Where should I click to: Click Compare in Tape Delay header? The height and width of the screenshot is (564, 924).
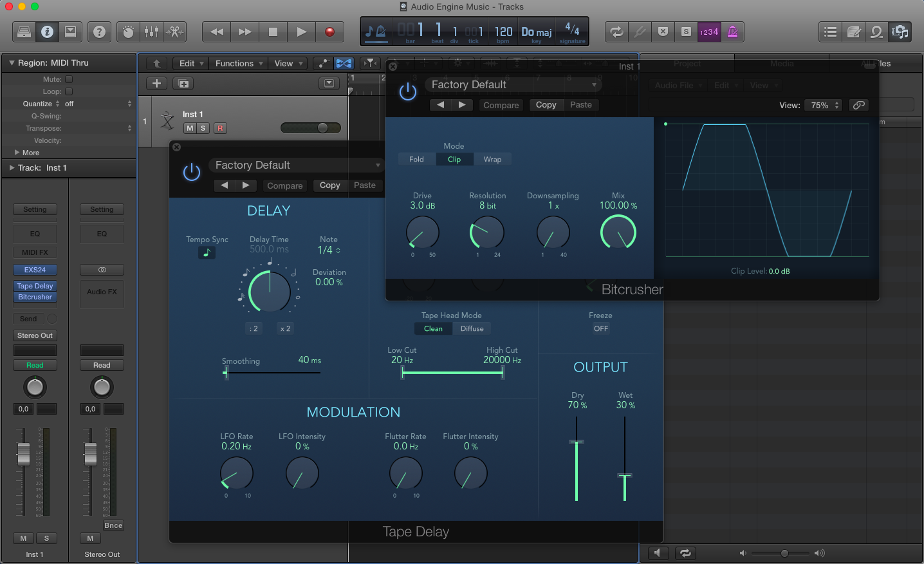point(285,185)
